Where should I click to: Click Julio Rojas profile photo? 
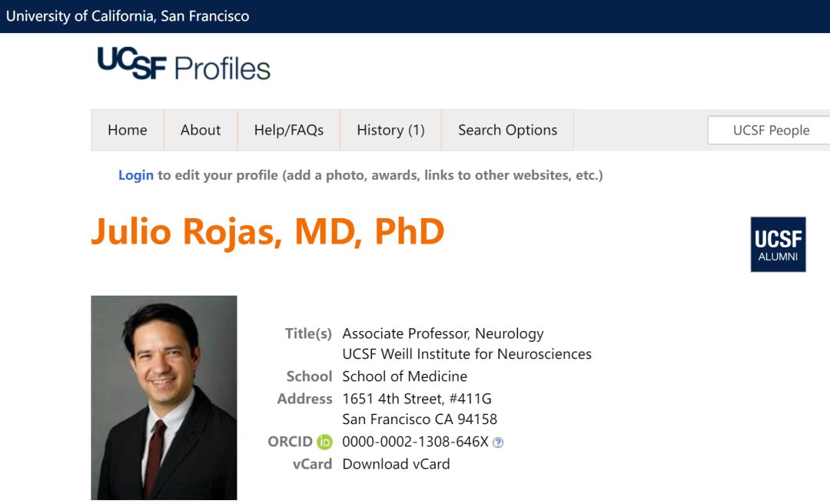[x=164, y=397]
